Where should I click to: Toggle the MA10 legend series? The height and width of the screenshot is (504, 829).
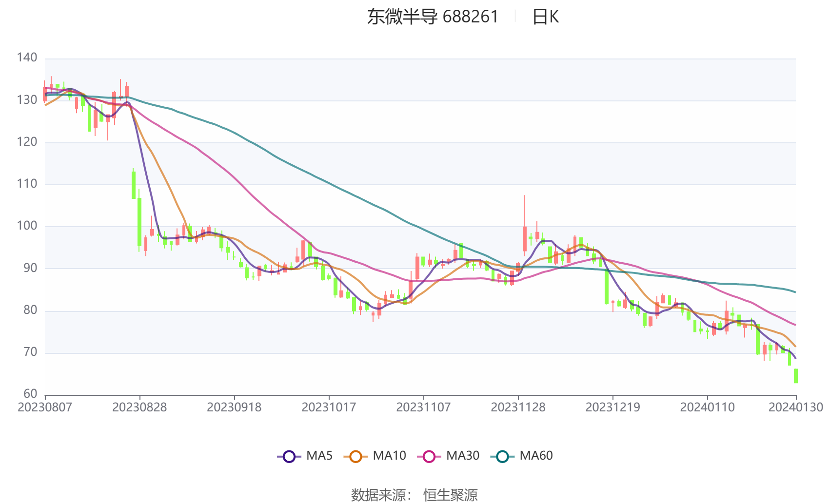click(375, 456)
